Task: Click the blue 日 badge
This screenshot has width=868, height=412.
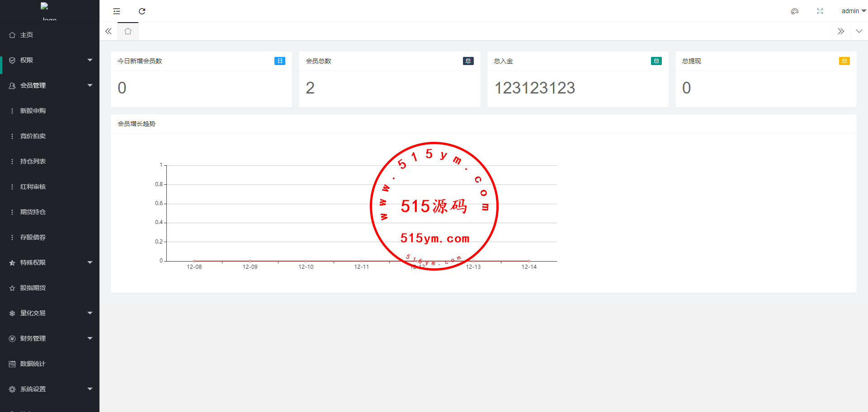Action: [x=279, y=61]
